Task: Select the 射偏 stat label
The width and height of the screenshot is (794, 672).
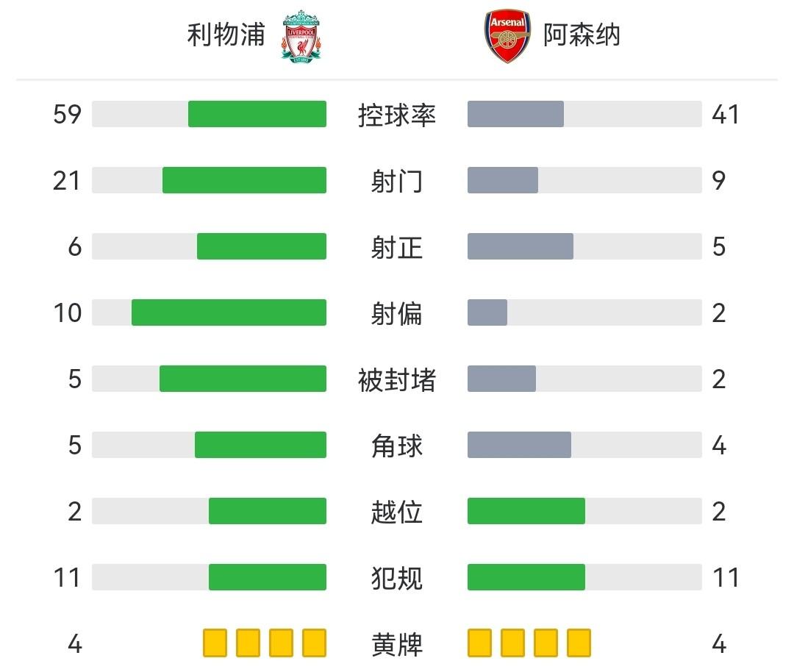Action: point(397,313)
